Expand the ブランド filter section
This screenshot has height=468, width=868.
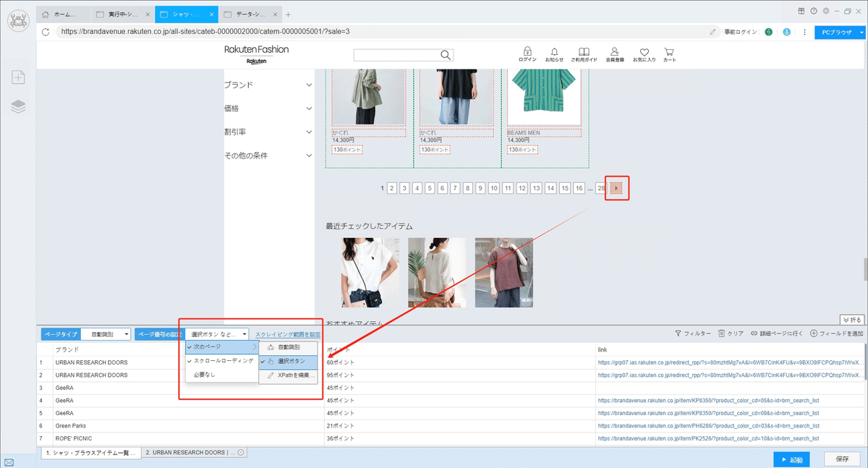click(310, 85)
